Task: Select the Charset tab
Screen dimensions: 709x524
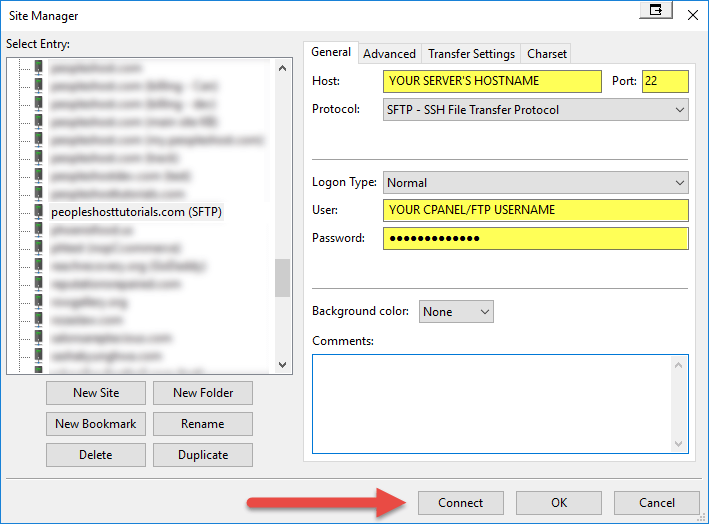Action: pos(547,54)
